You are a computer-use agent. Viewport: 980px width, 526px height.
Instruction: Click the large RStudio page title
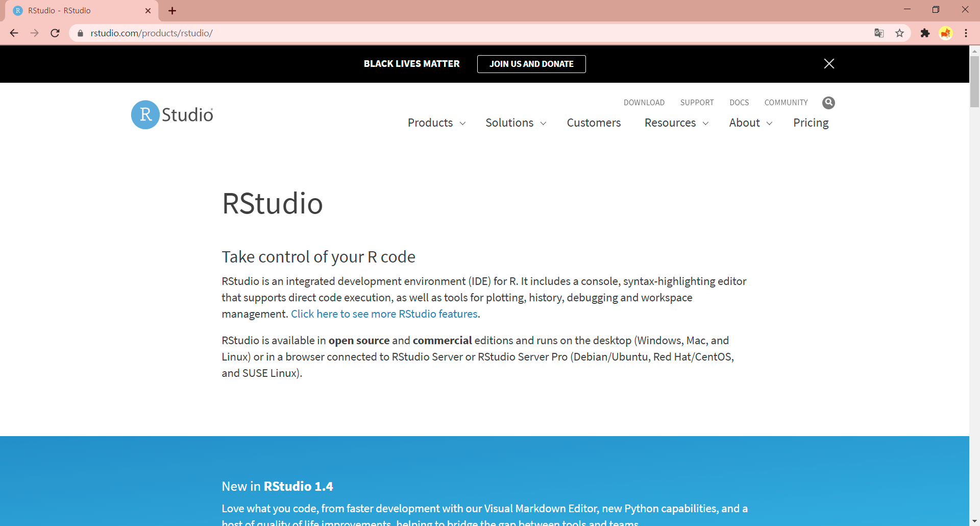(273, 204)
